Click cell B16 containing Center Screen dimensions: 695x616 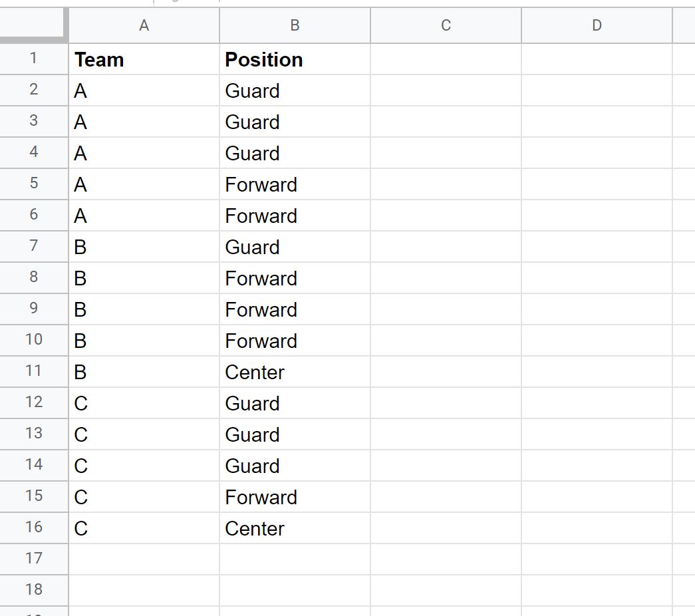click(295, 528)
